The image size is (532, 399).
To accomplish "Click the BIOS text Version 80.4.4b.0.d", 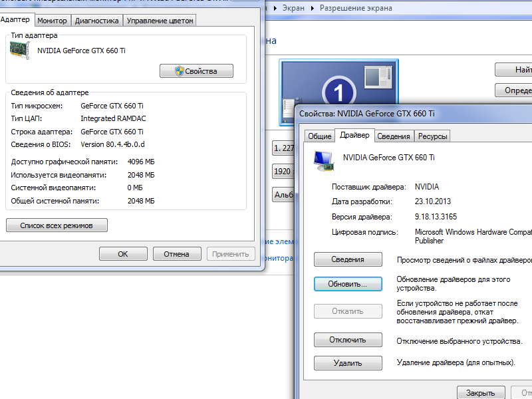I will 112,144.
